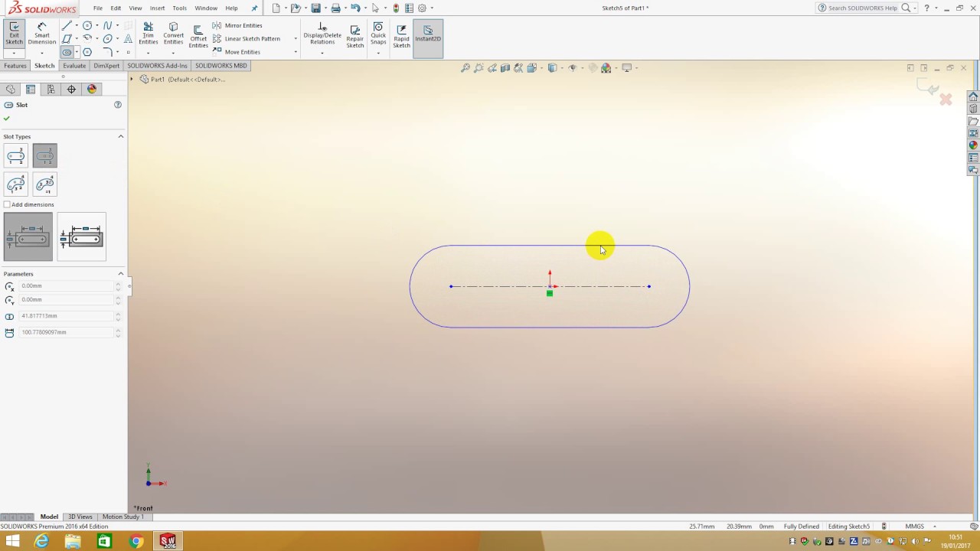The height and width of the screenshot is (551, 980).
Task: Select the Circle sketch tool
Action: tap(87, 25)
